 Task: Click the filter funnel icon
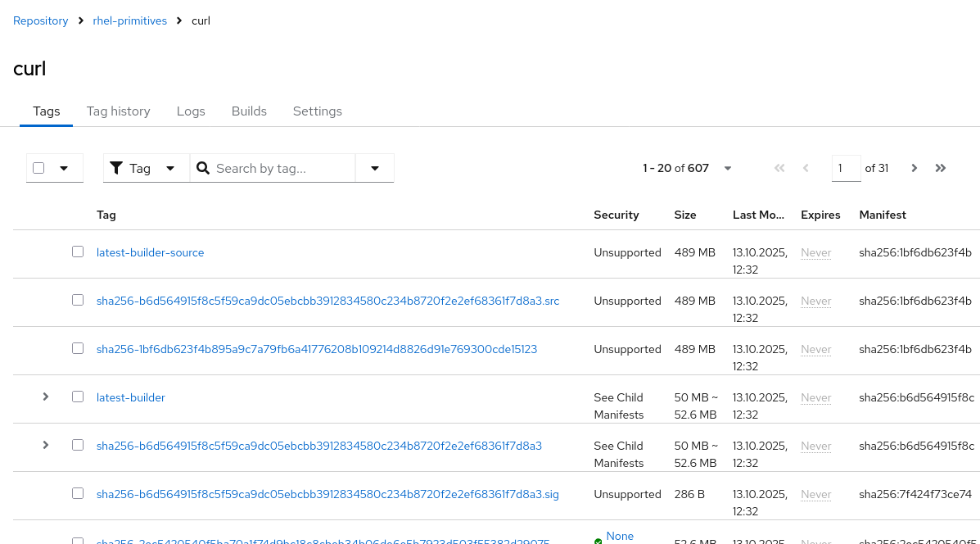(x=116, y=168)
